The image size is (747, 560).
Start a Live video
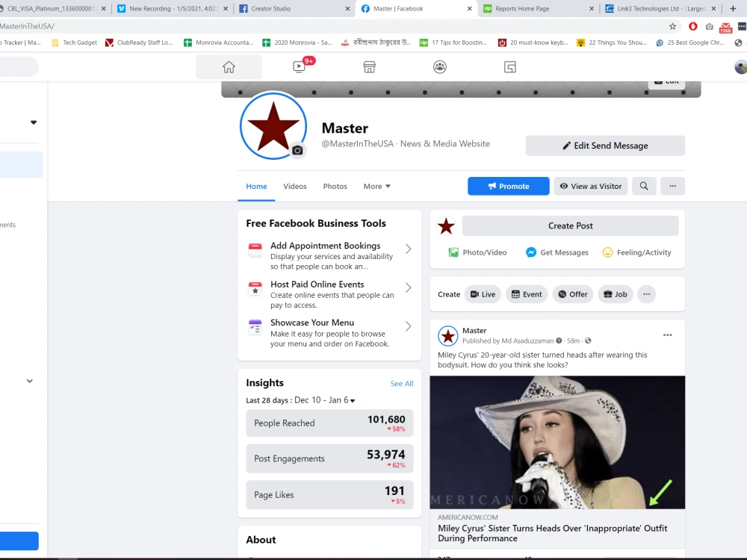click(x=483, y=294)
